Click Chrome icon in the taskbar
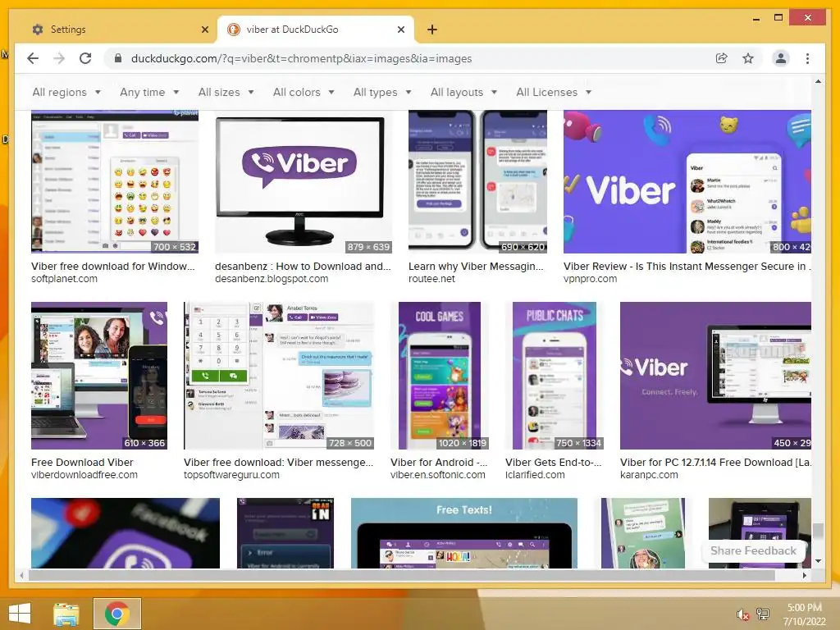This screenshot has height=630, width=840. tap(116, 614)
